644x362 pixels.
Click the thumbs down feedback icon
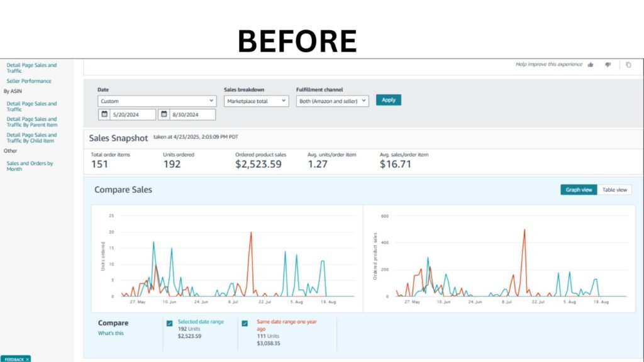pyautogui.click(x=608, y=65)
